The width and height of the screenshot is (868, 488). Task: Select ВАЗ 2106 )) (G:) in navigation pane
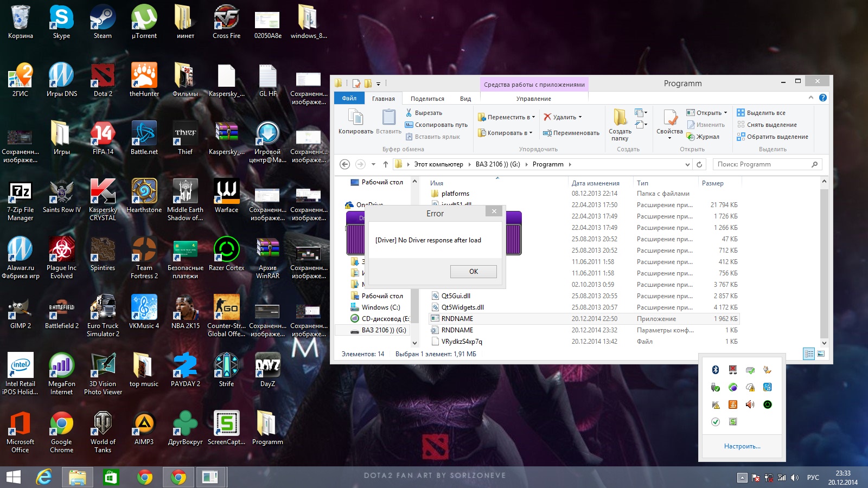point(378,330)
